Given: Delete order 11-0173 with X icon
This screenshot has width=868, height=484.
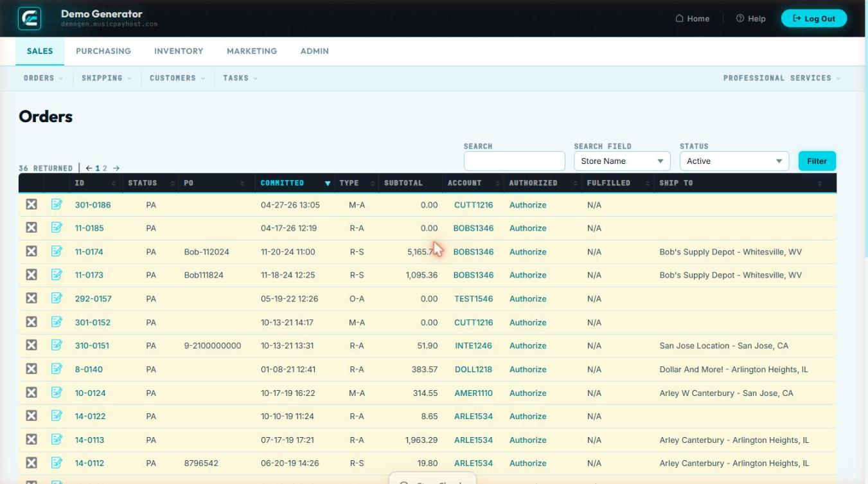Looking at the screenshot, I should click(x=31, y=274).
